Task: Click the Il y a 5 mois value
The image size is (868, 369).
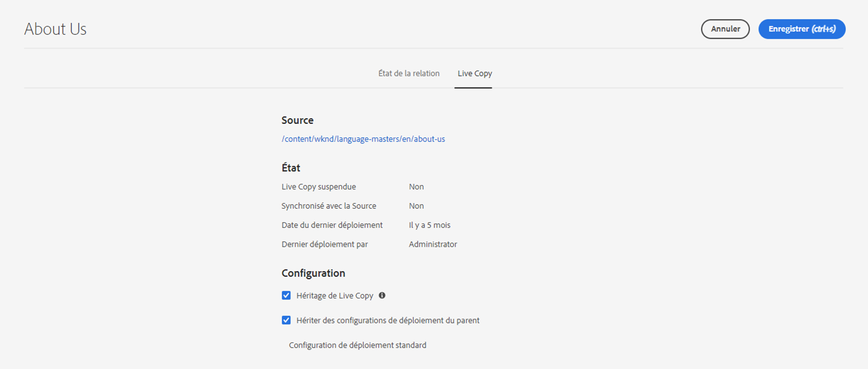Action: coord(429,225)
